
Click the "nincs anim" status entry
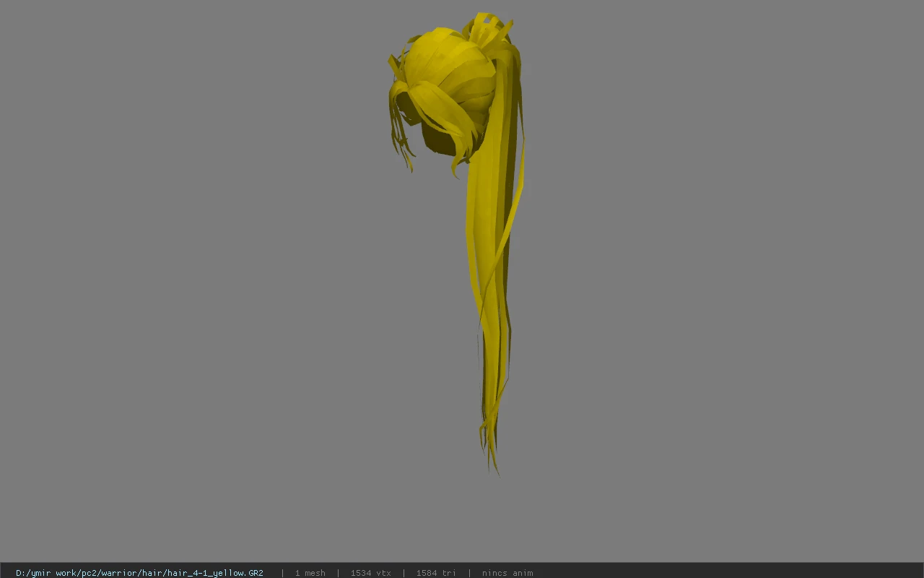507,573
